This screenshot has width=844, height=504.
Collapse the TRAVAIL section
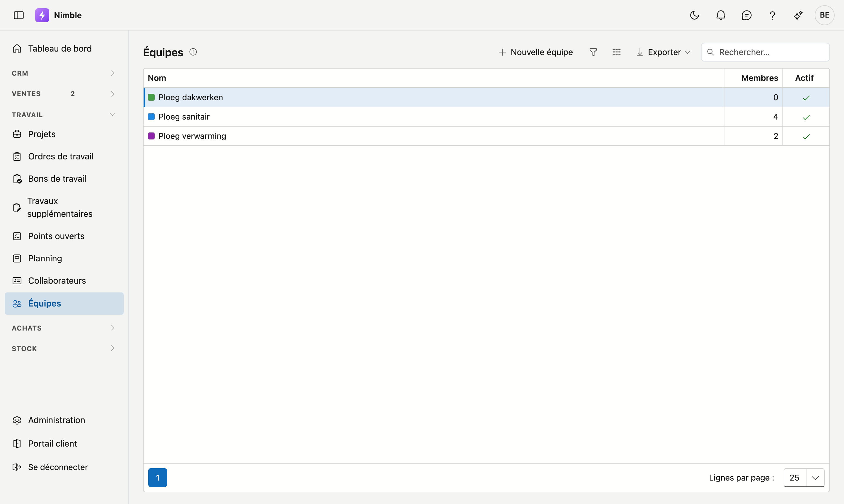tap(64, 115)
